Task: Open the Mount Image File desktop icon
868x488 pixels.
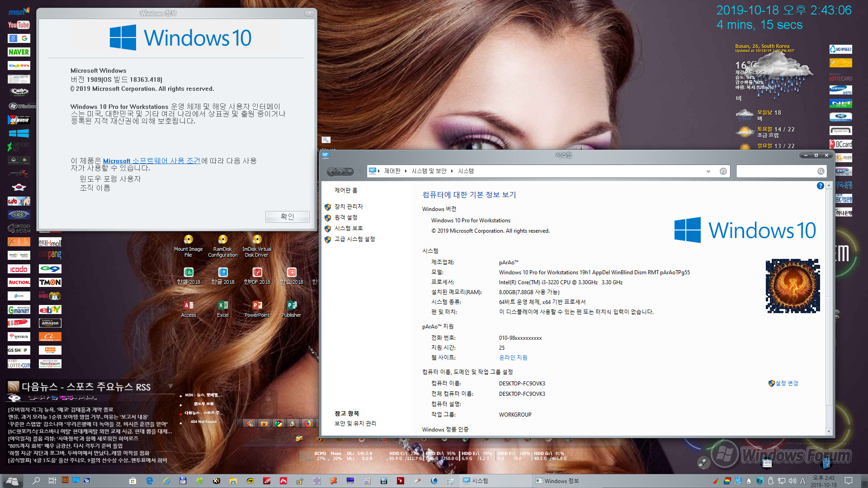Action: (189, 245)
